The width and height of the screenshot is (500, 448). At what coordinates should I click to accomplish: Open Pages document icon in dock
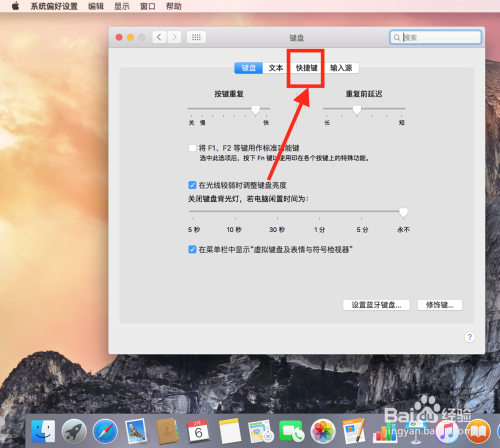click(x=354, y=431)
